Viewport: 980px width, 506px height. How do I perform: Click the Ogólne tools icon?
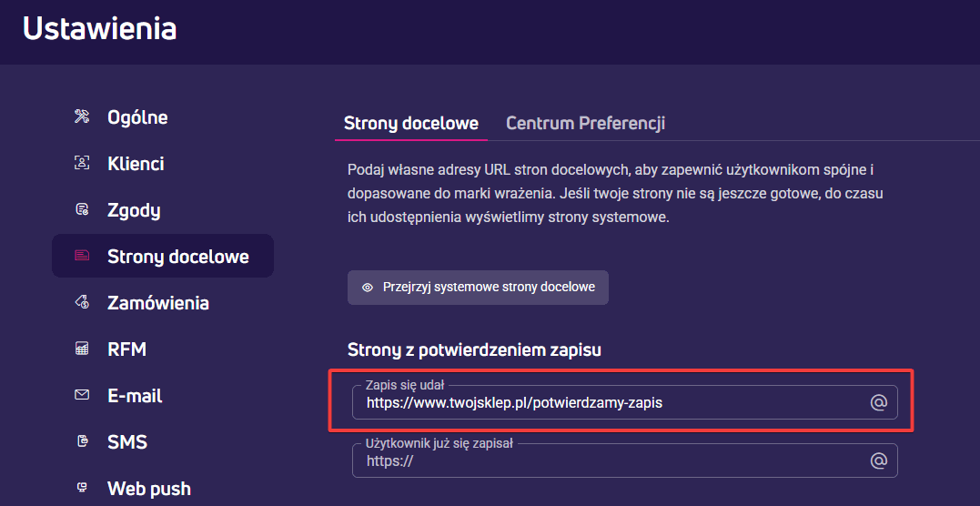(82, 116)
